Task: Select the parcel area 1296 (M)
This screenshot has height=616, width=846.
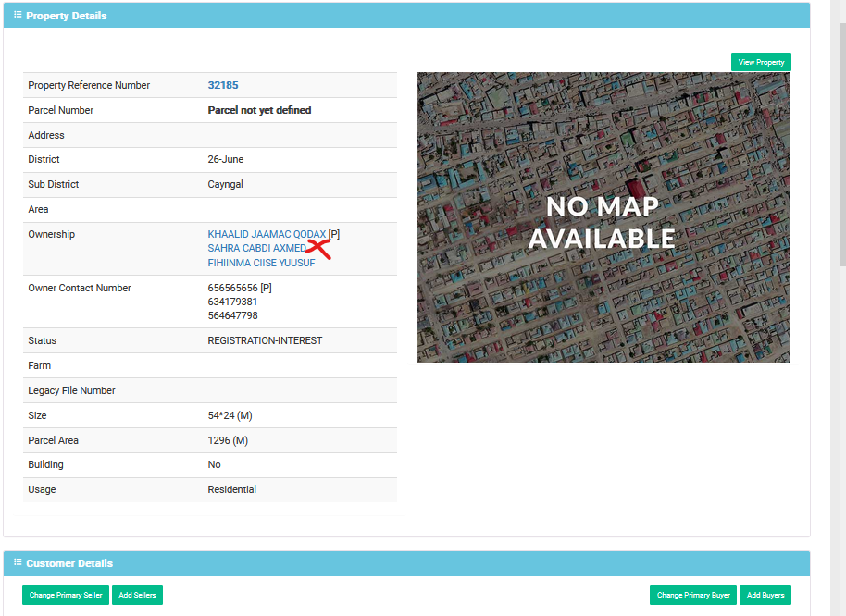Action: point(228,440)
